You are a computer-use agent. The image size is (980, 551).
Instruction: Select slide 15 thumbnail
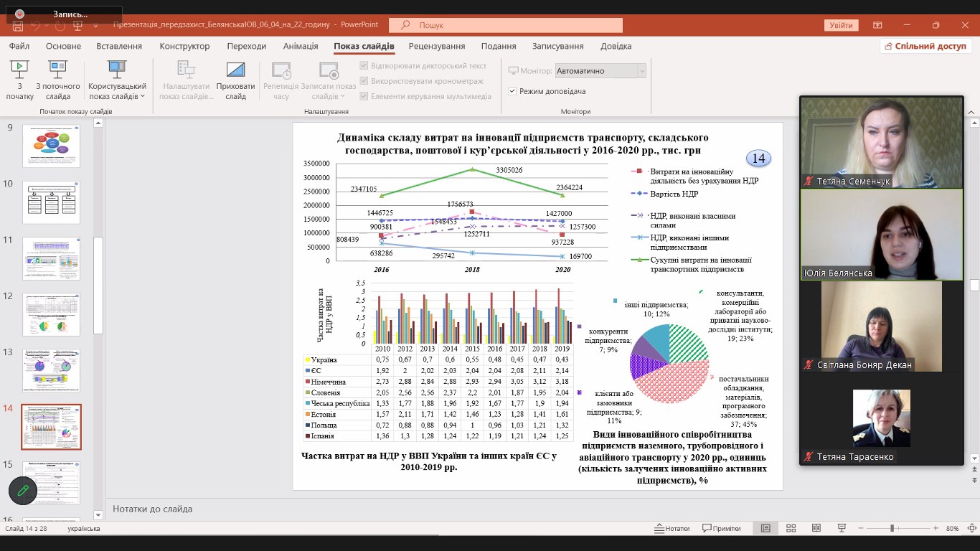[x=51, y=483]
